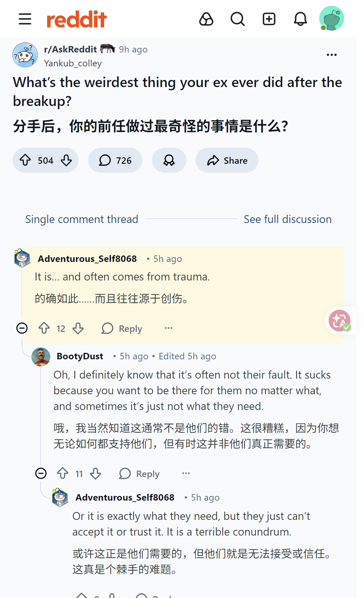
Task: Open the notifications bell
Action: point(300,19)
